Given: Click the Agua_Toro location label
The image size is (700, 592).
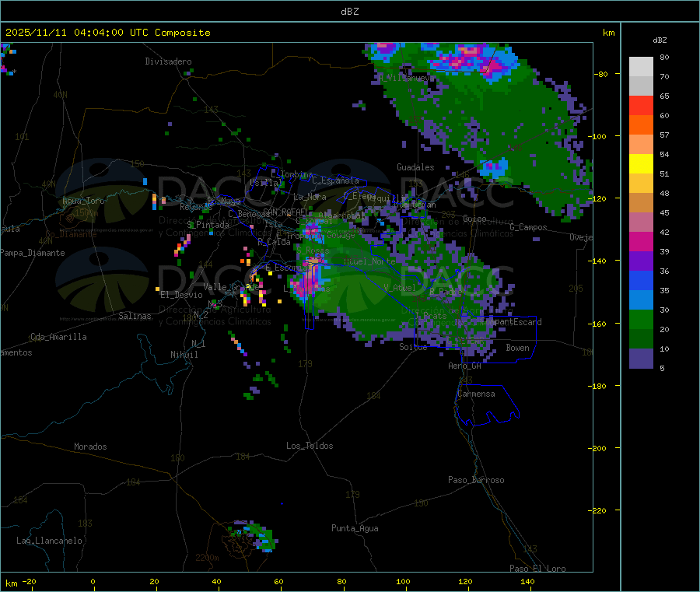Looking at the screenshot, I should (83, 201).
